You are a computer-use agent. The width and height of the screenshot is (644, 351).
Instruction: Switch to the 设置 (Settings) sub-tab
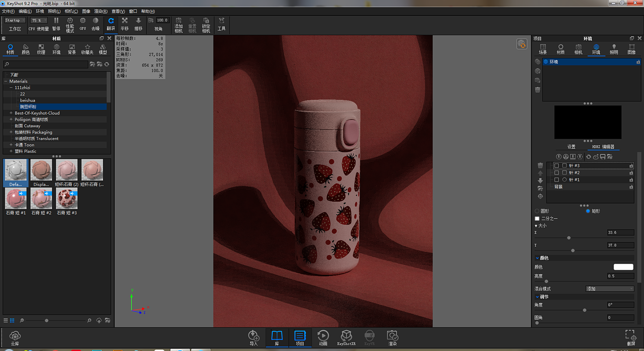pos(571,147)
